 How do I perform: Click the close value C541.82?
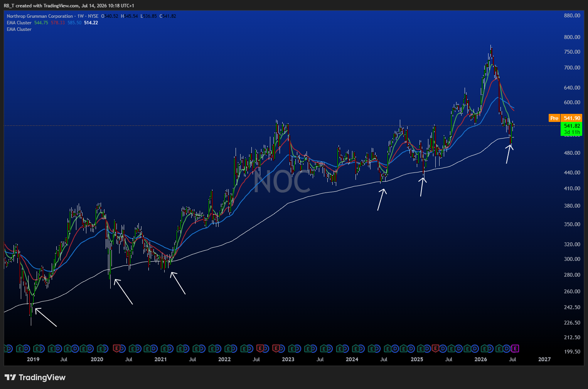click(168, 16)
